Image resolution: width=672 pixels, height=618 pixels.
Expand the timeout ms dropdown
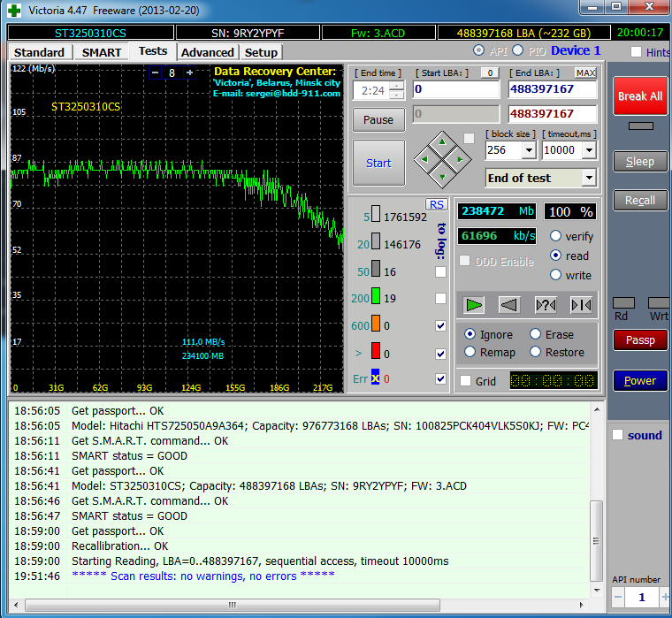point(590,150)
